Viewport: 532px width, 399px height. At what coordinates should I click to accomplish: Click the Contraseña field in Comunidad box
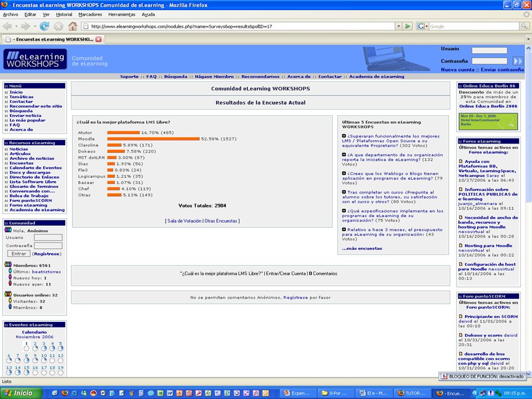[x=48, y=245]
